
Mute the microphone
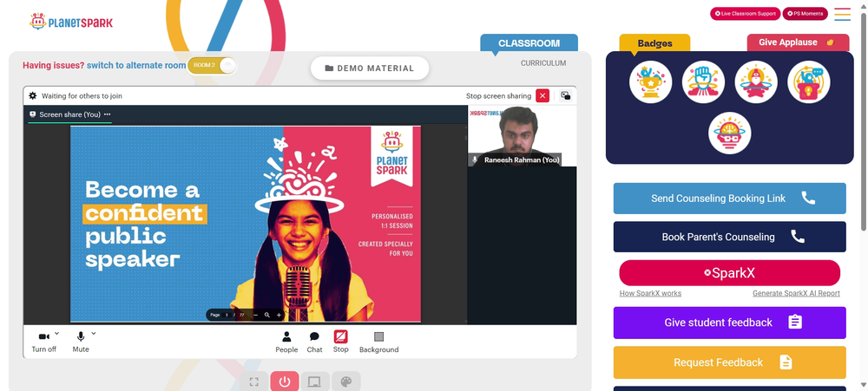(81, 342)
